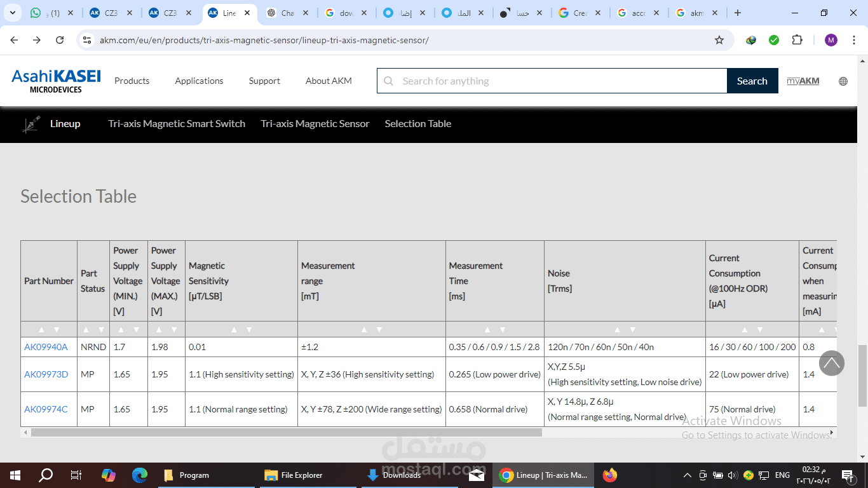Click the 0.265 (Low power drive) cell
868x488 pixels.
(x=495, y=374)
